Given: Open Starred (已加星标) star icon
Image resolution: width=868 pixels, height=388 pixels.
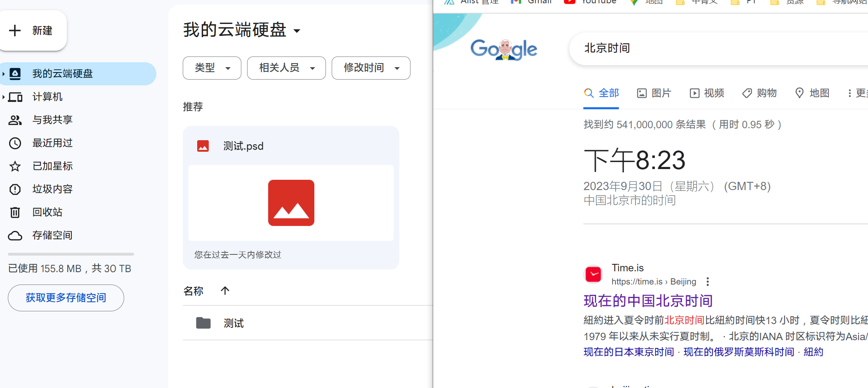Looking at the screenshot, I should coord(15,166).
